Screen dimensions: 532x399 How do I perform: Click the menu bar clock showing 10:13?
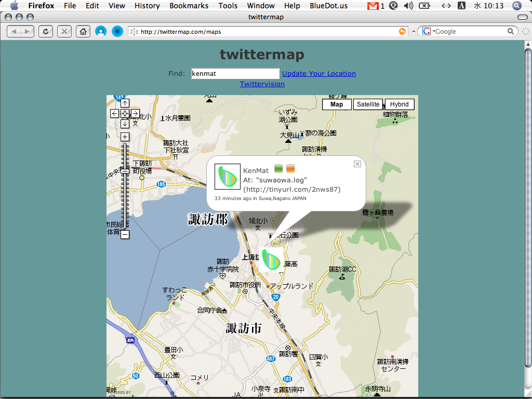click(488, 5)
